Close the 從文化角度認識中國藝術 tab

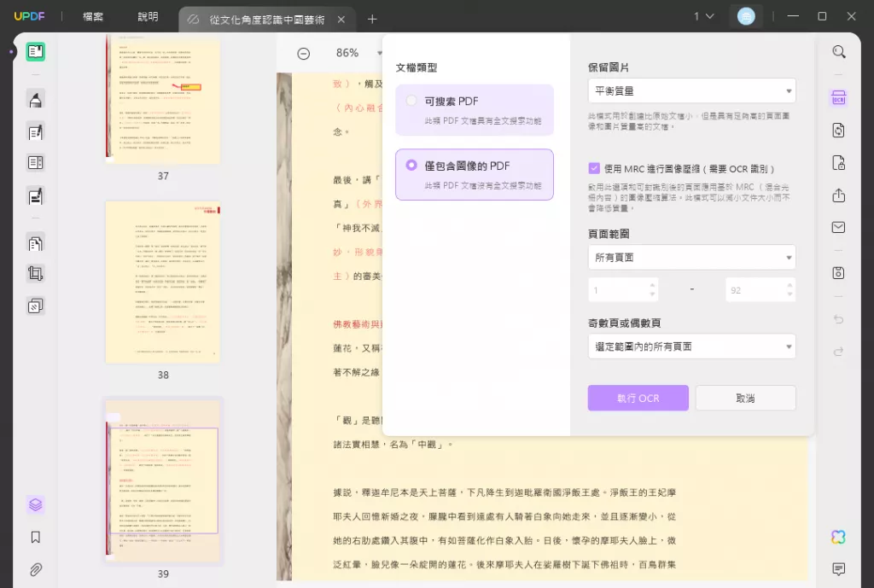[x=341, y=20]
